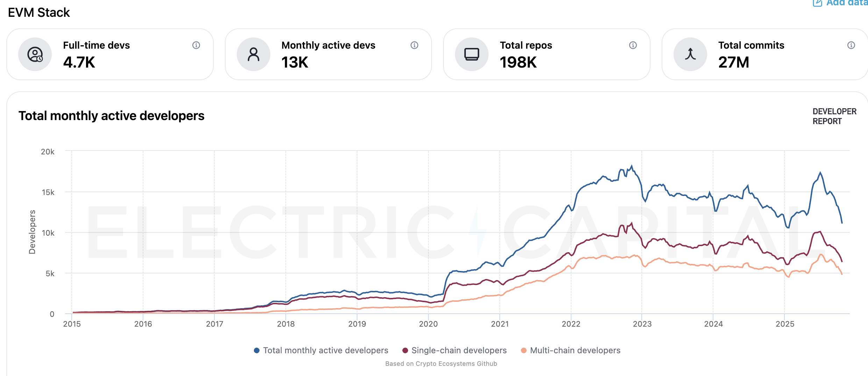Click the Total repos monitor icon
868x376 pixels.
pyautogui.click(x=471, y=54)
